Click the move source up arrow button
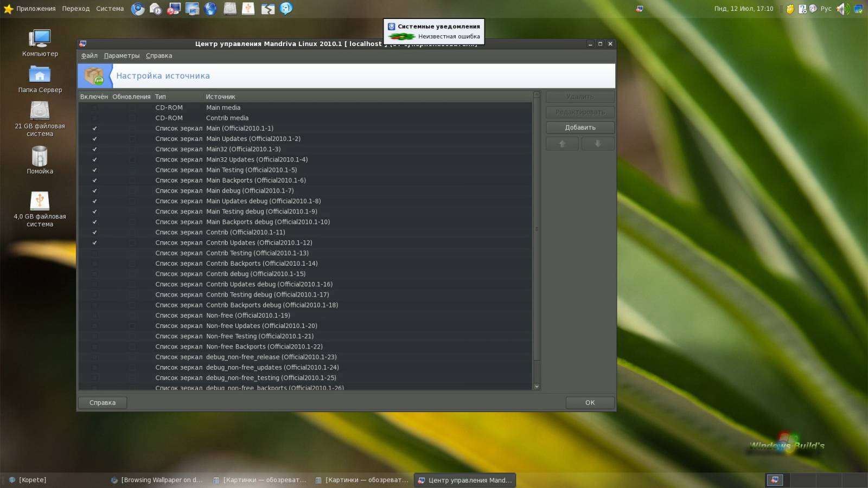 tap(562, 144)
